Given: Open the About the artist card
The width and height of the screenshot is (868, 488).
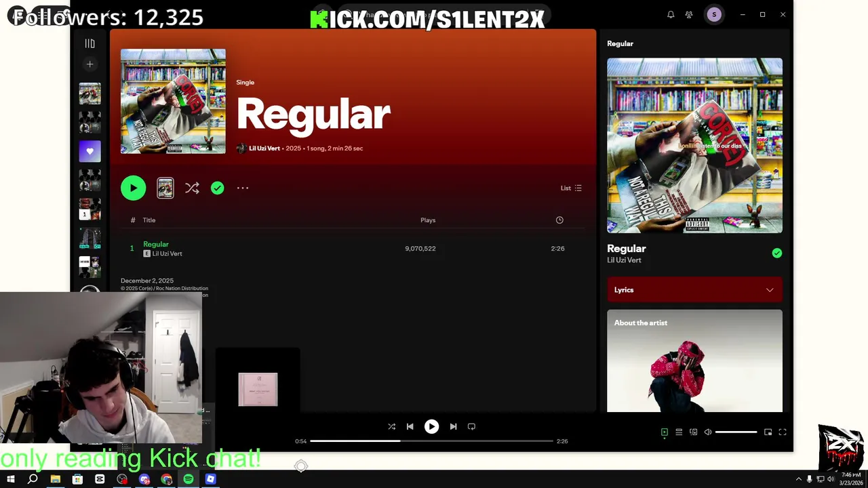Looking at the screenshot, I should tap(694, 361).
